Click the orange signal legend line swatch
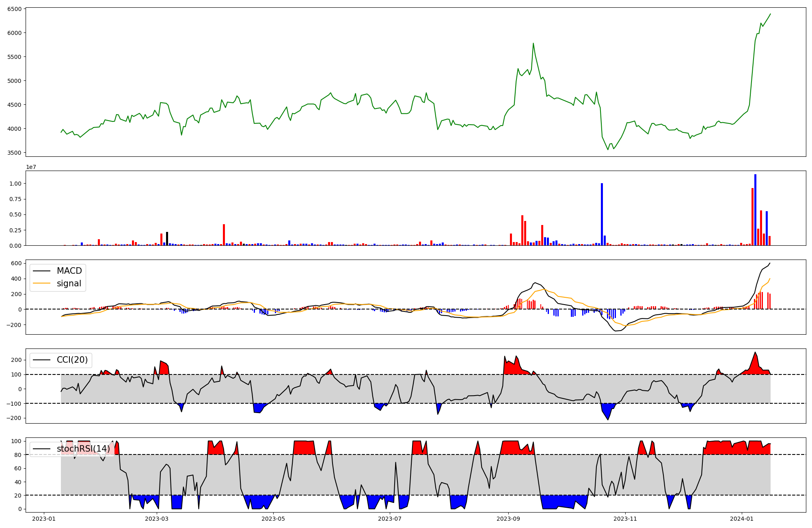Viewport: 812px width, 528px height. tap(41, 283)
